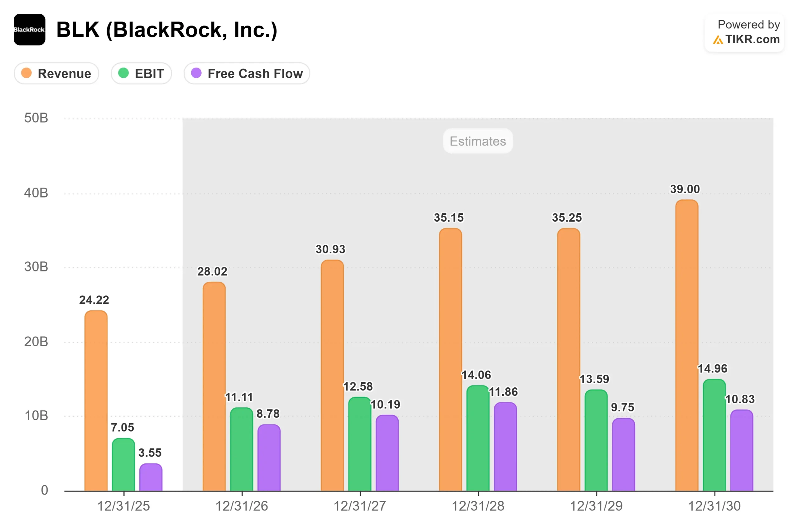Viewport: 798px width, 532px height.
Task: Click the BlackRock logo icon
Action: (30, 30)
